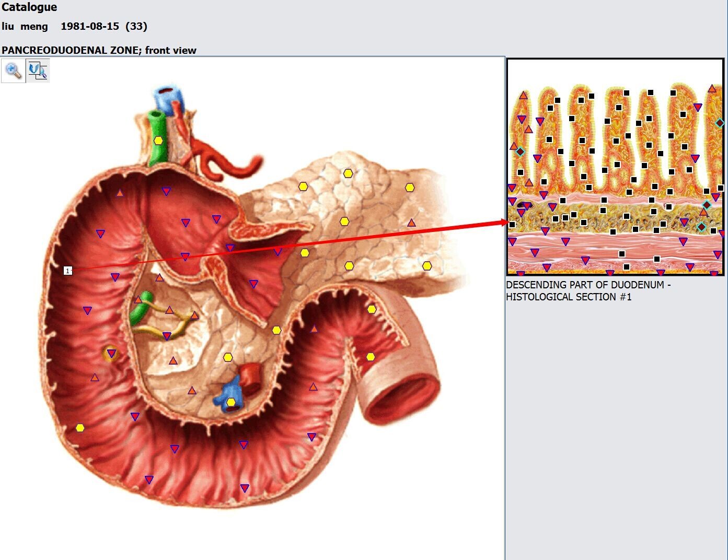Click the organ search toolbar icon beside the magnifier
Screen dimensions: 728x560
[x=38, y=71]
